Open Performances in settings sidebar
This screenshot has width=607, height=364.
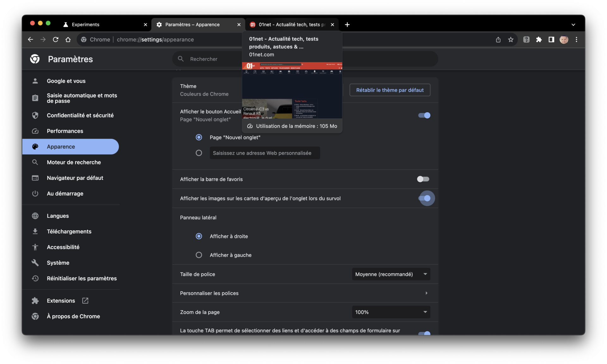(65, 131)
